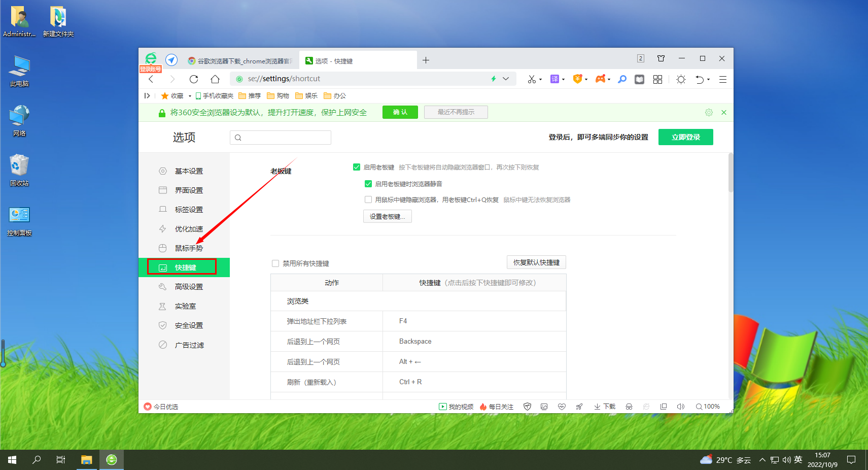This screenshot has height=470, width=868.
Task: Expand scissors tool dropdown arrow
Action: [541, 80]
